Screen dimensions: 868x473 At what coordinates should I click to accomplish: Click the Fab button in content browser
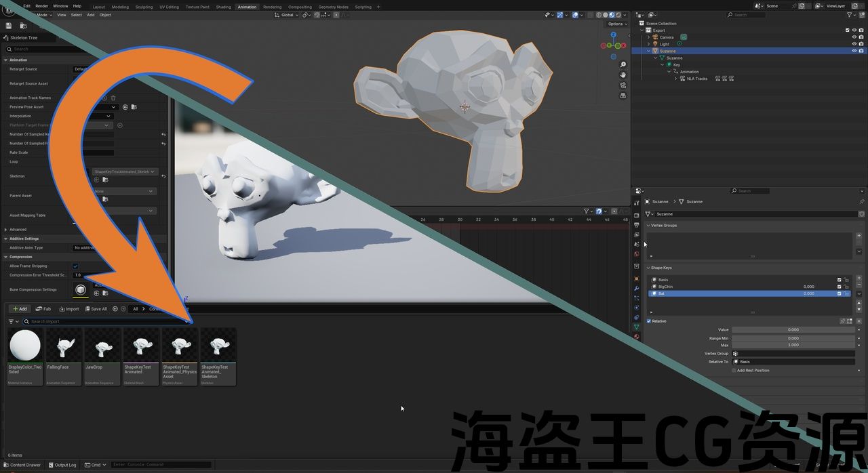pyautogui.click(x=43, y=309)
